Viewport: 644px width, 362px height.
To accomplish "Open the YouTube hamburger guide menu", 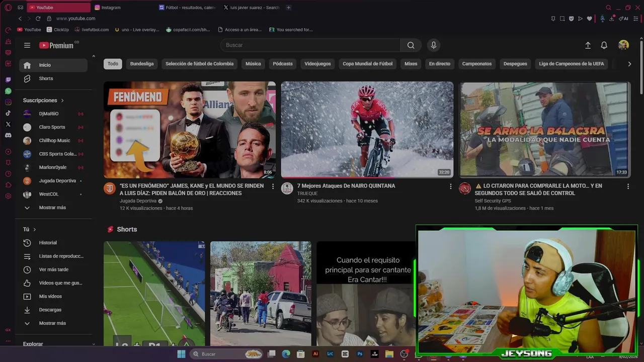I will pos(27,45).
